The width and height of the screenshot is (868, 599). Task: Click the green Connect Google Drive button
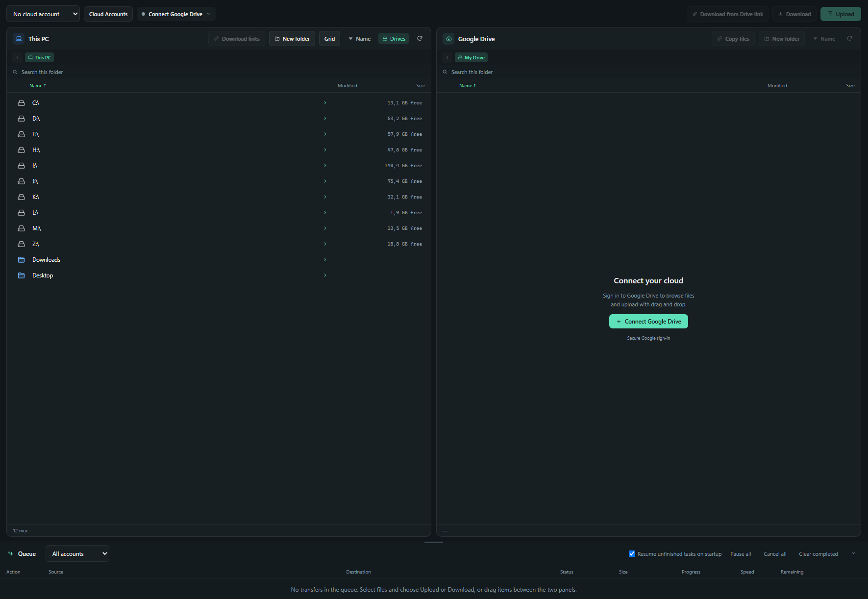click(x=648, y=322)
